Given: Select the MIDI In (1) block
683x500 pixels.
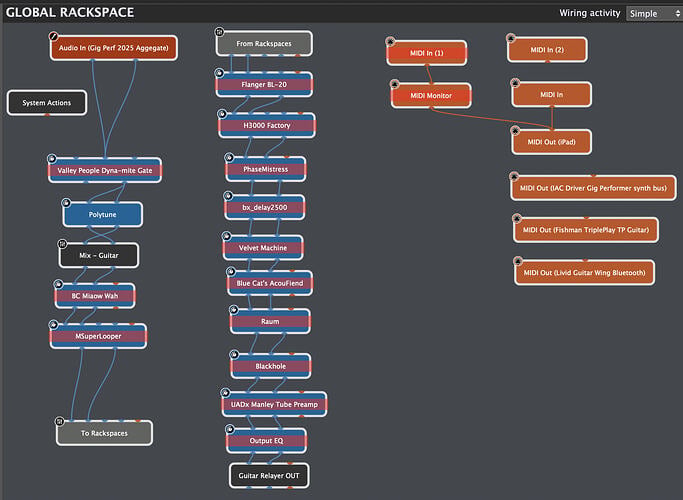Looking at the screenshot, I should click(427, 53).
